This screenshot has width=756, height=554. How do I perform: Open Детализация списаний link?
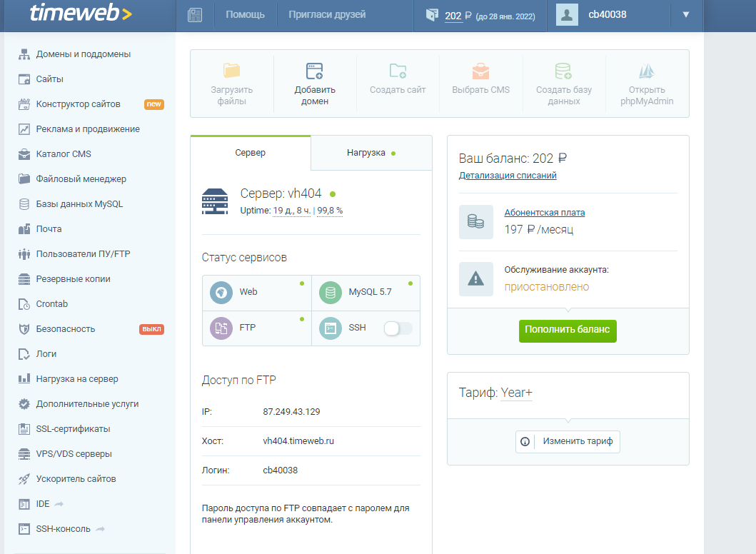pos(508,176)
